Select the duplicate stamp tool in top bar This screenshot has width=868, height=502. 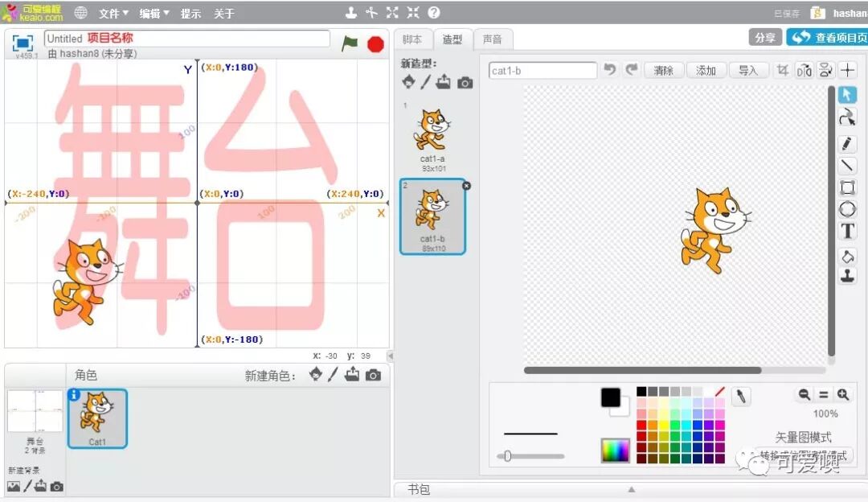point(351,13)
